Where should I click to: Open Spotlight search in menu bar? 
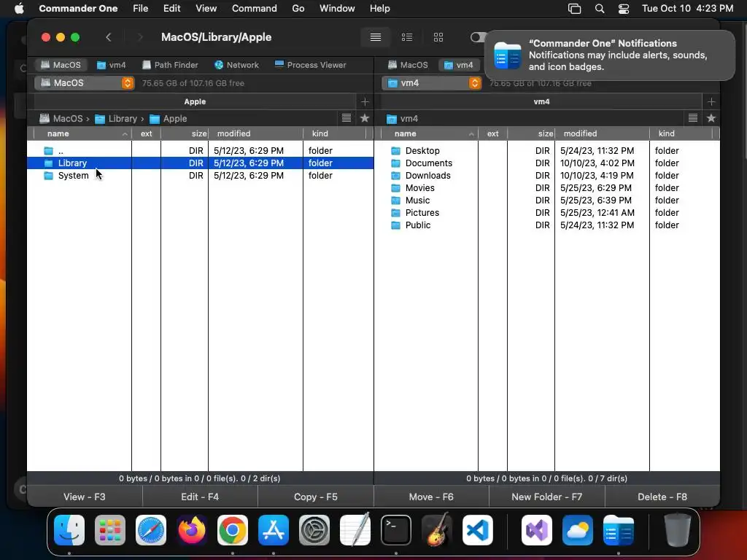tap(600, 8)
